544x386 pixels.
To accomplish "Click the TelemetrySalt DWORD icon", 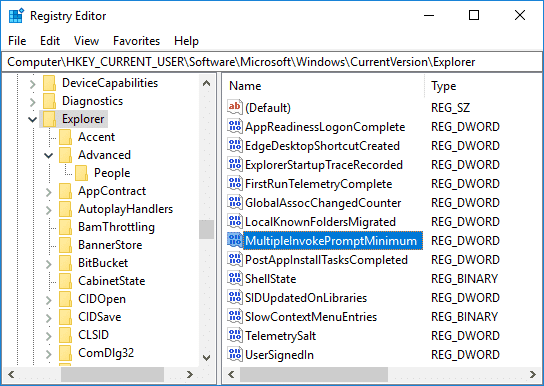I will tap(235, 335).
